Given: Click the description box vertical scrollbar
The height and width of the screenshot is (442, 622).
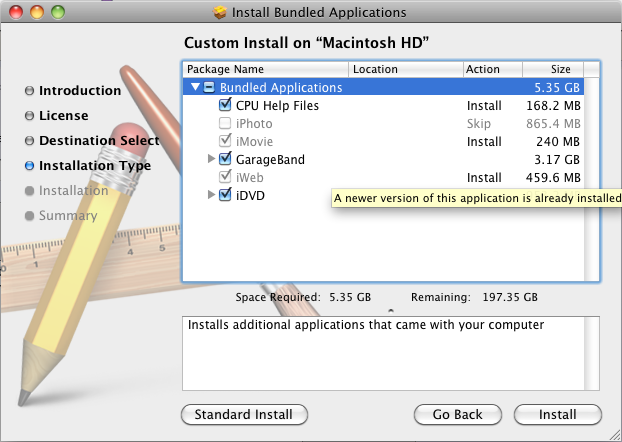Looking at the screenshot, I should tap(591, 353).
